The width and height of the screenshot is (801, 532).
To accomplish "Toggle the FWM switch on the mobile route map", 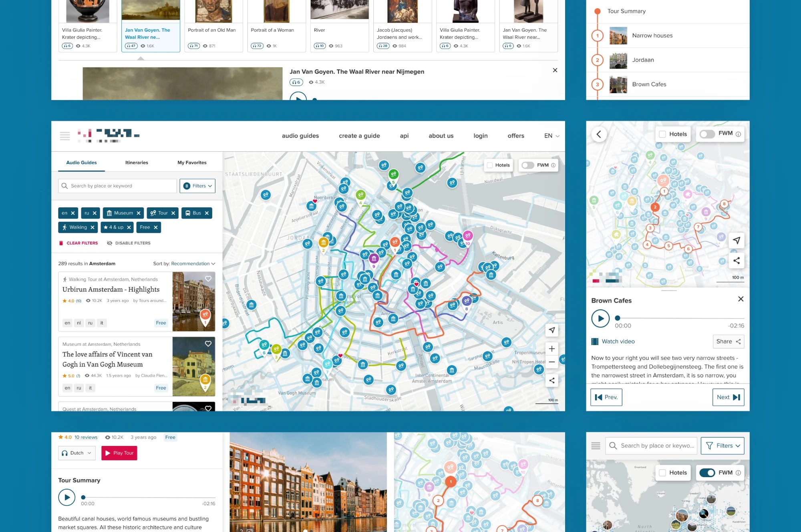I will coord(707,134).
